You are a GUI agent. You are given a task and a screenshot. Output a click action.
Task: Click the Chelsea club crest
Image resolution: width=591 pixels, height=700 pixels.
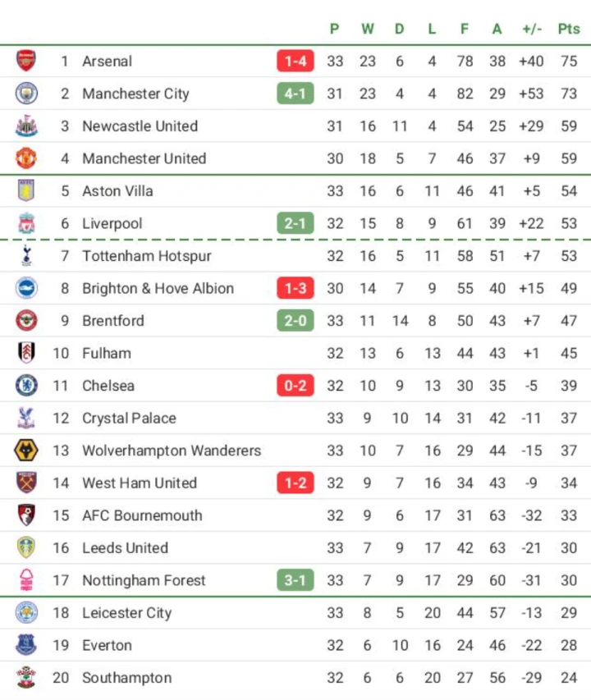click(26, 385)
